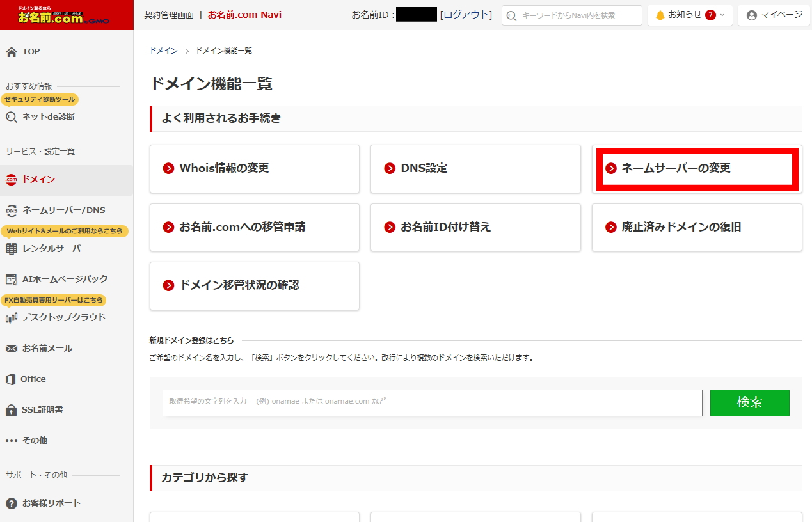812x522 pixels.
Task: Open お名前.comへの移管申請 card
Action: [x=255, y=227]
